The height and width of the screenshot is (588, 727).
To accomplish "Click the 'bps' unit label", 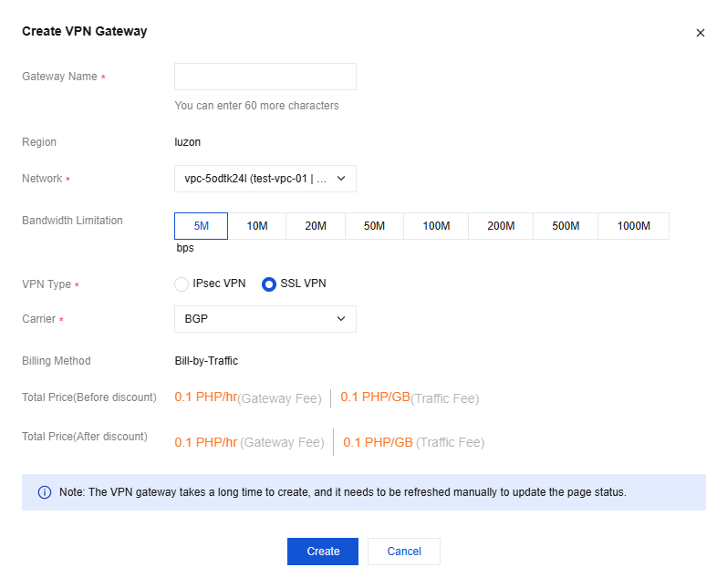I will coord(185,248).
